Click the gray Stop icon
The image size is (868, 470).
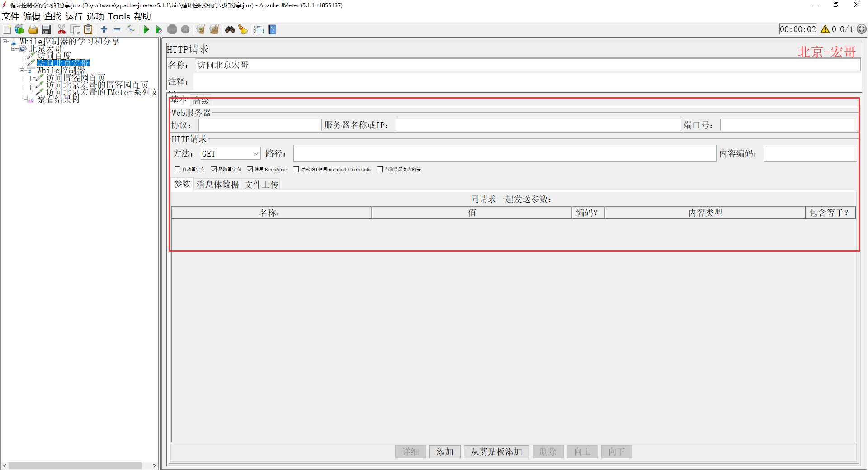point(172,29)
